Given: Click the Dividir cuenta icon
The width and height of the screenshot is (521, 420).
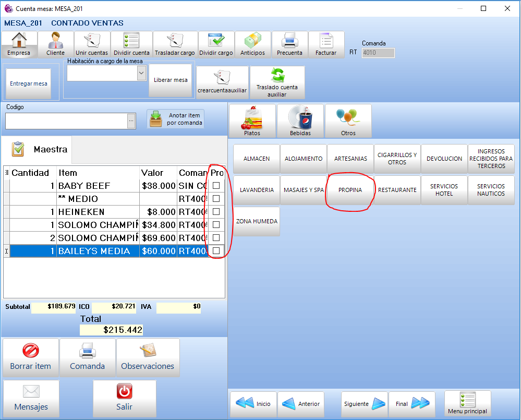Looking at the screenshot, I should point(131,41).
